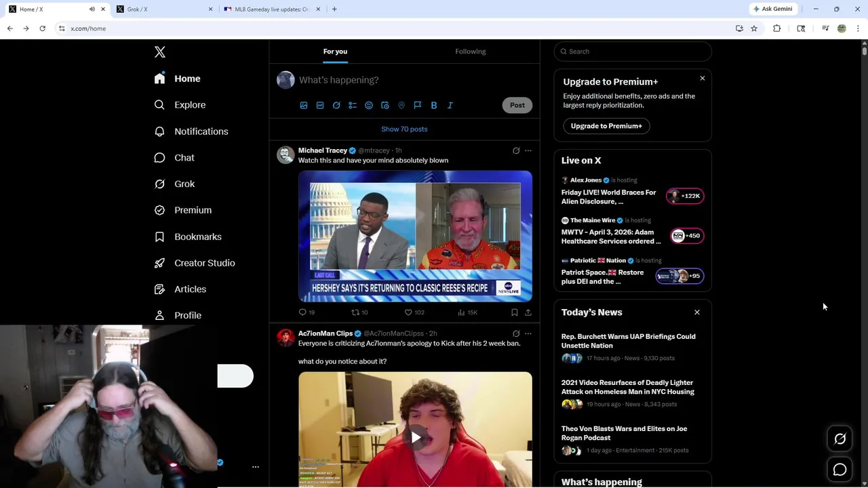Open more options on Michael Tracey's post
Screen dimensions: 868x488
528,150
